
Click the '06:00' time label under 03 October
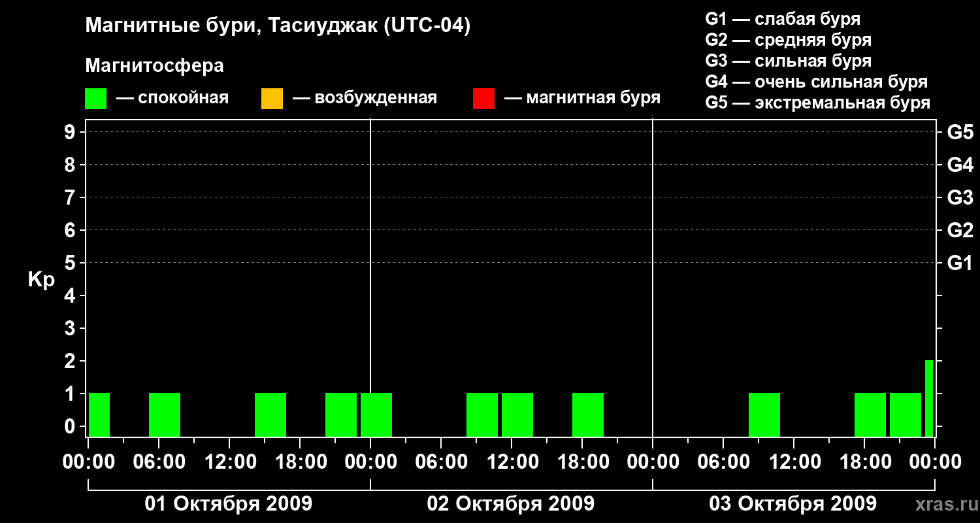tap(723, 462)
